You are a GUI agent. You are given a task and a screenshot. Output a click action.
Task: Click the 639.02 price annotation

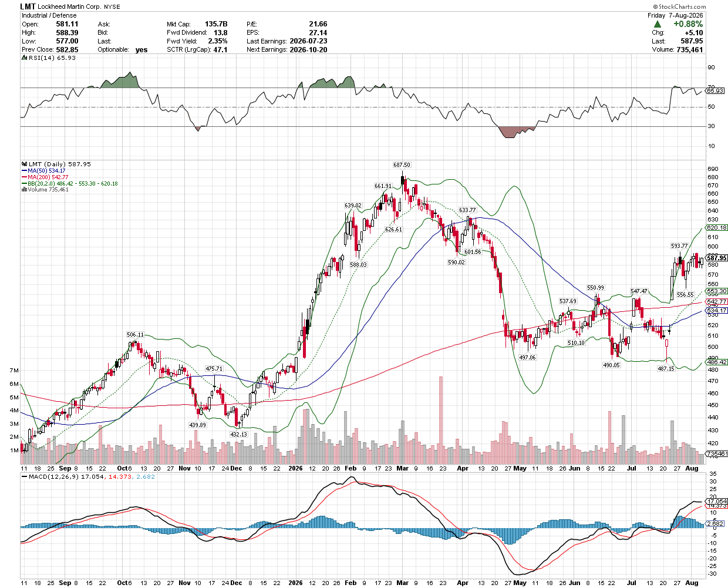coord(353,206)
